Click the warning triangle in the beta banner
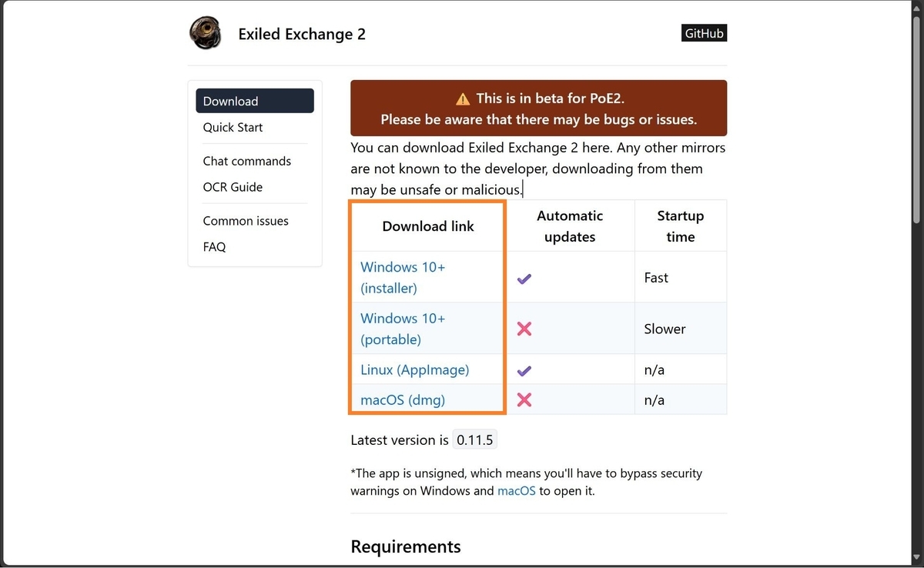This screenshot has width=924, height=568. 462,99
